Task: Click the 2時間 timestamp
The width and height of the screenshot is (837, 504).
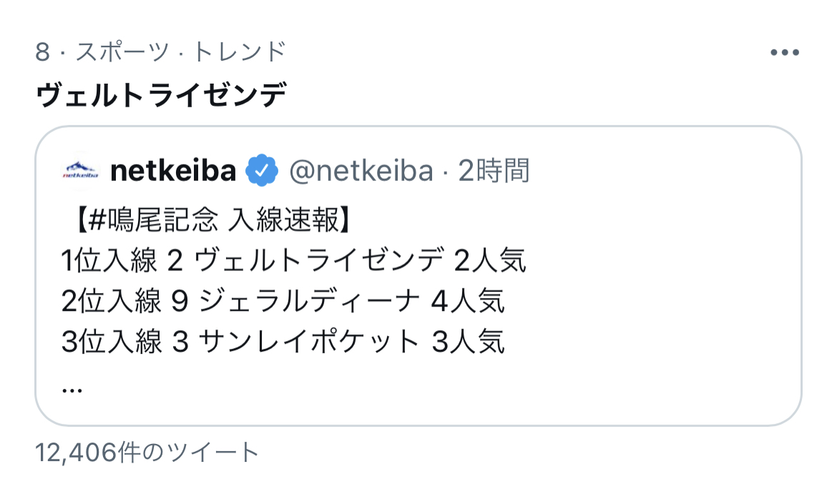Action: [x=494, y=172]
